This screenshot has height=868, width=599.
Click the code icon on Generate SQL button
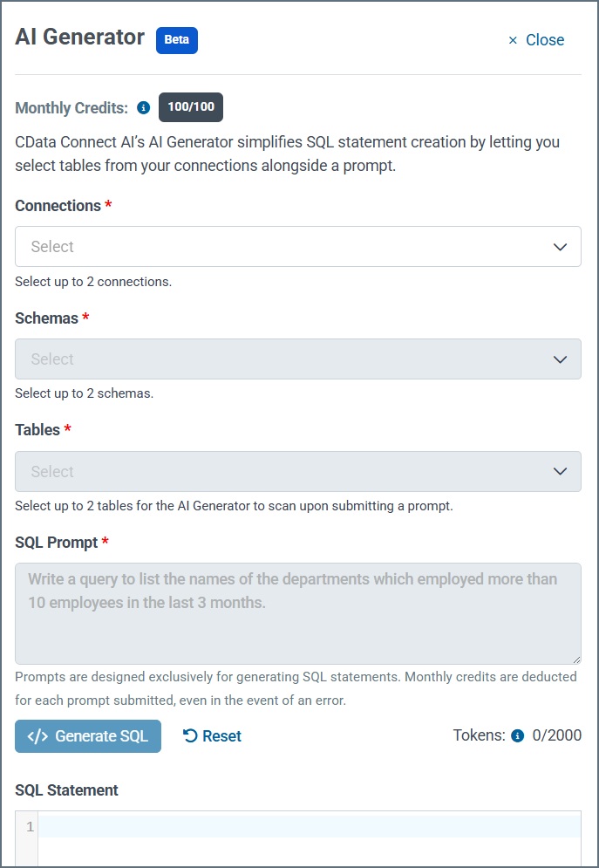(x=36, y=735)
